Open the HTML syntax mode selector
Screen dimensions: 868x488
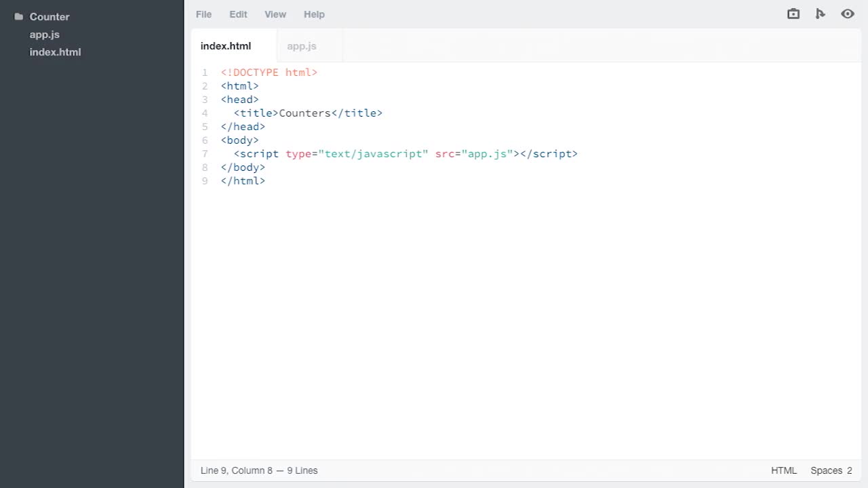click(x=784, y=470)
